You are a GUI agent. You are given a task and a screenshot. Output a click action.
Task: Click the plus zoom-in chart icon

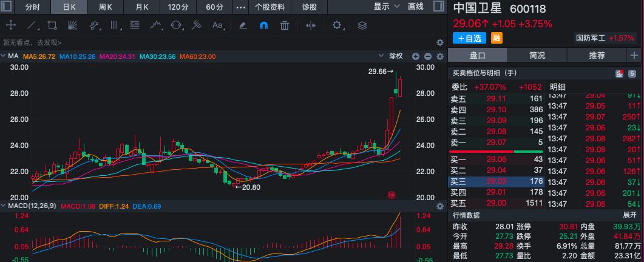point(416,56)
